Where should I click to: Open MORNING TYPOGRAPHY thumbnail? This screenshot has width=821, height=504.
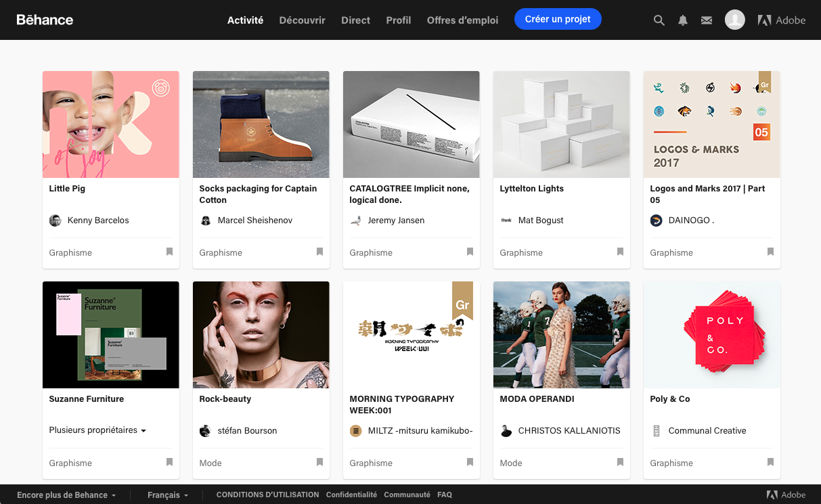pos(412,335)
